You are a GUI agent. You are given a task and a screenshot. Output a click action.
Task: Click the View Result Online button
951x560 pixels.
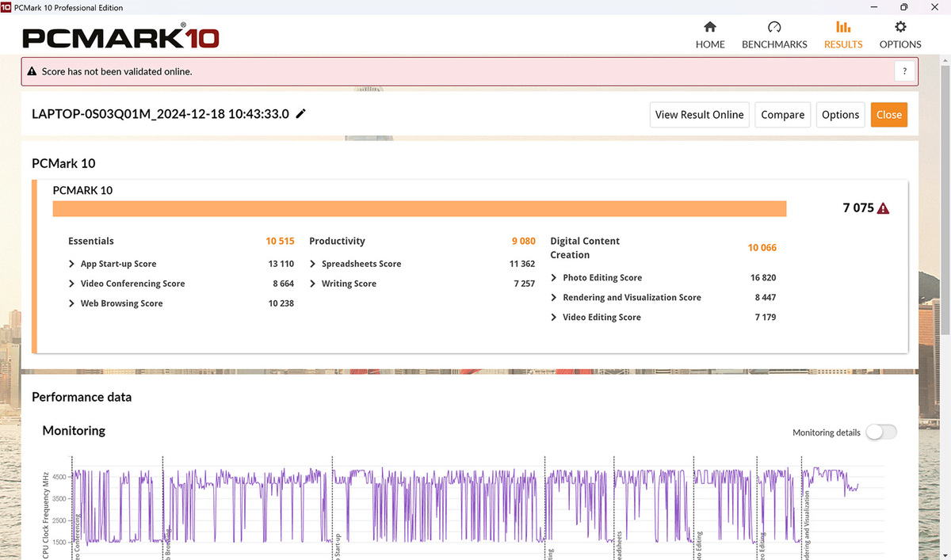[x=699, y=115]
